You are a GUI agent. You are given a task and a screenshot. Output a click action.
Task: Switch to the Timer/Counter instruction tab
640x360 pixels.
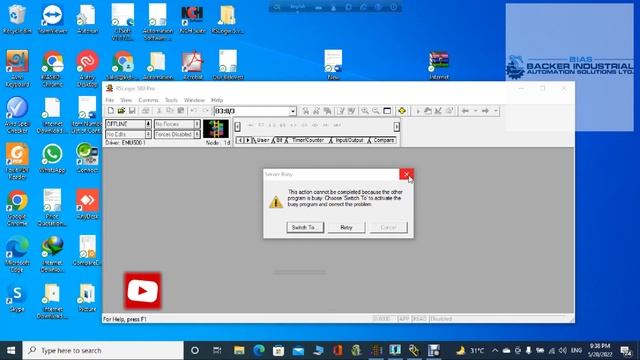coord(307,140)
